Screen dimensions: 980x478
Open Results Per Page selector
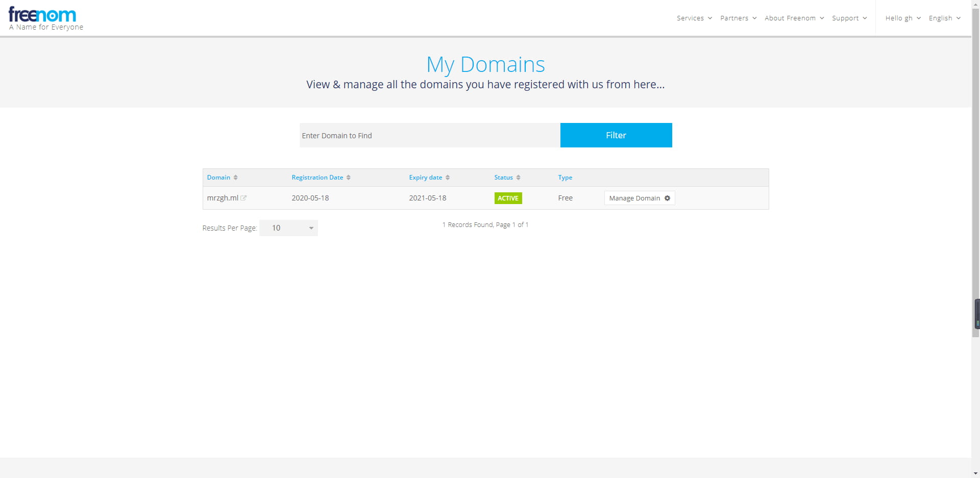pos(288,228)
